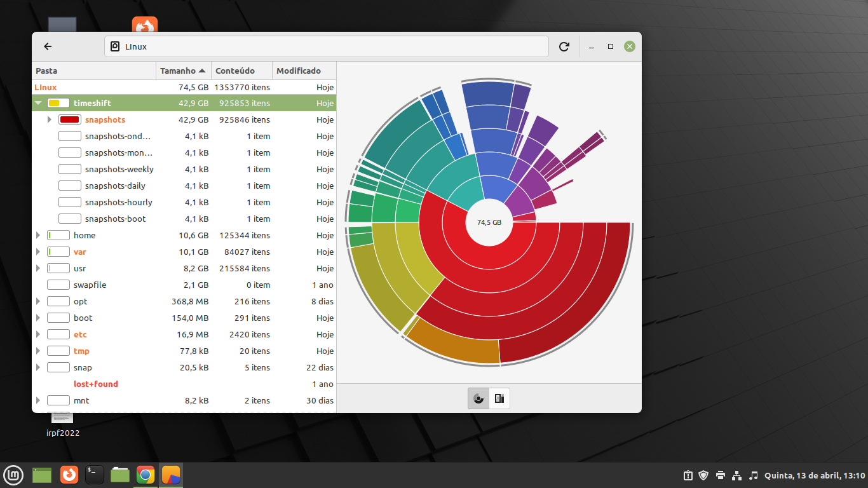Image resolution: width=868 pixels, height=488 pixels.
Task: Open the terminal from the taskbar
Action: click(95, 475)
